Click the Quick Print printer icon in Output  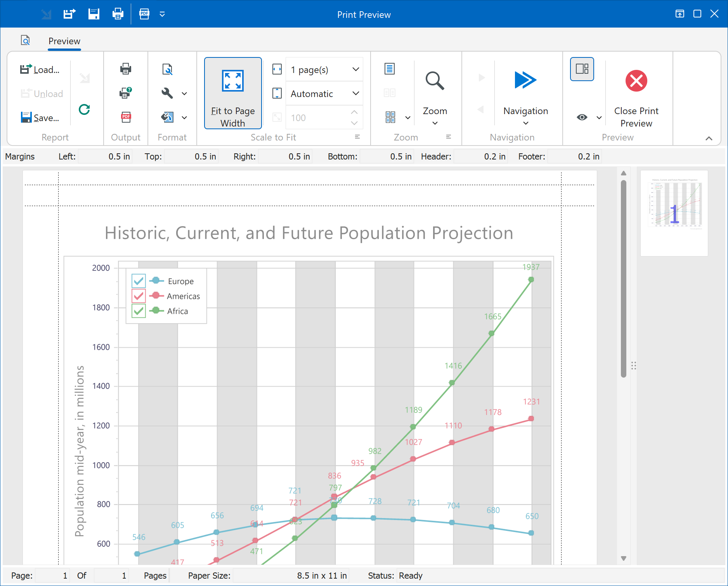pyautogui.click(x=125, y=69)
